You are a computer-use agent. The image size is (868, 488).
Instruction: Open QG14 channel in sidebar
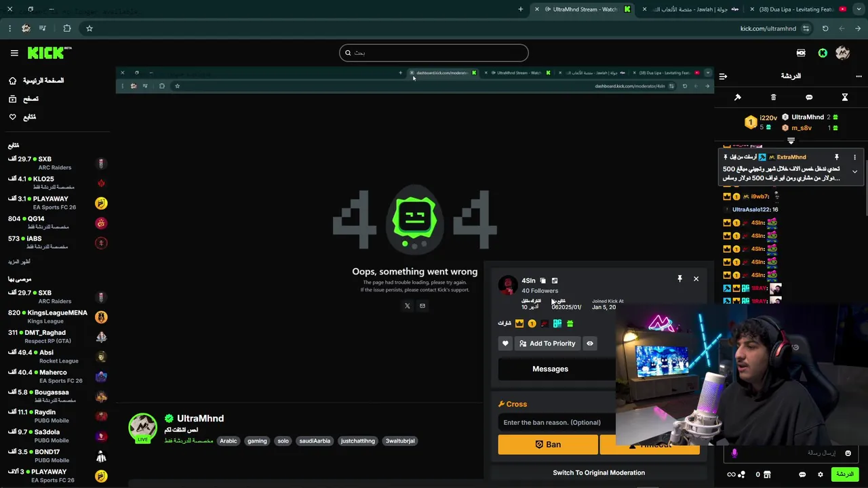[58, 223]
